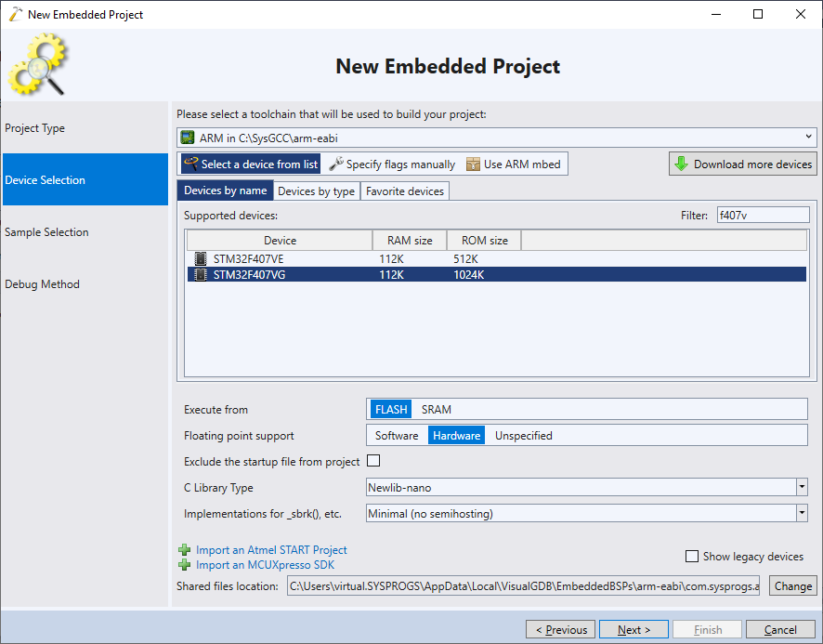
Task: Check Exclude the startup file from project
Action: tap(373, 461)
